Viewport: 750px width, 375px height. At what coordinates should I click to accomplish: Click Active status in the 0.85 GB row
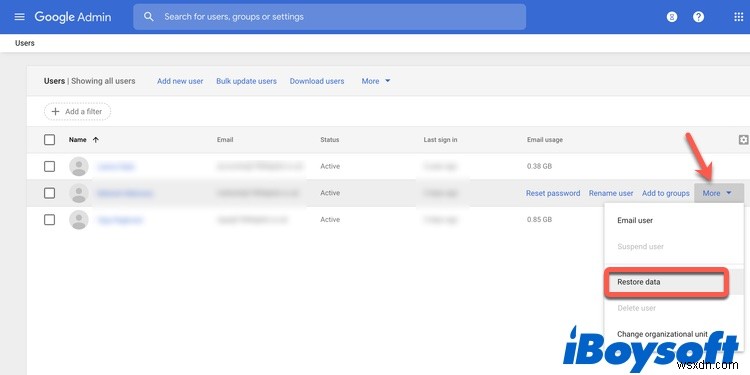pyautogui.click(x=330, y=220)
